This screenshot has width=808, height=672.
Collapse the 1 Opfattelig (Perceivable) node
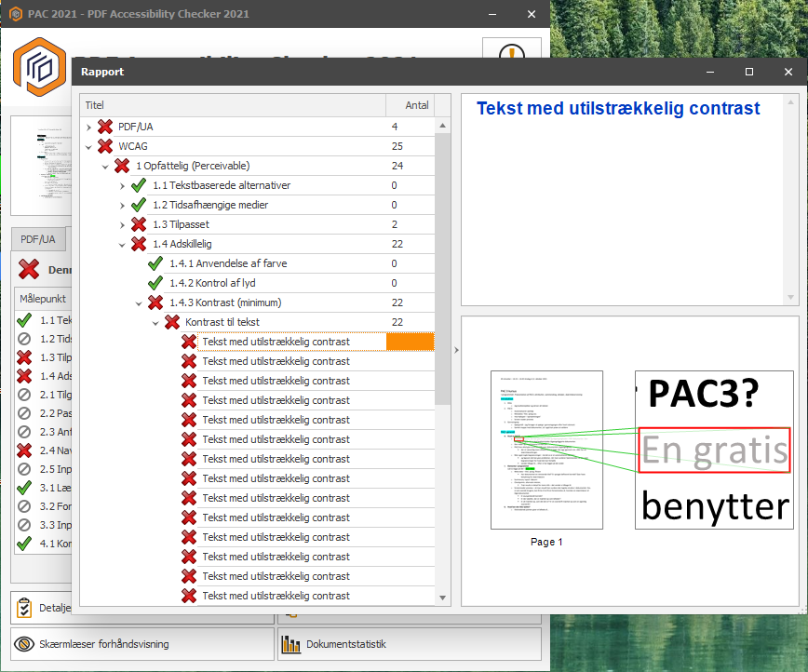click(105, 167)
